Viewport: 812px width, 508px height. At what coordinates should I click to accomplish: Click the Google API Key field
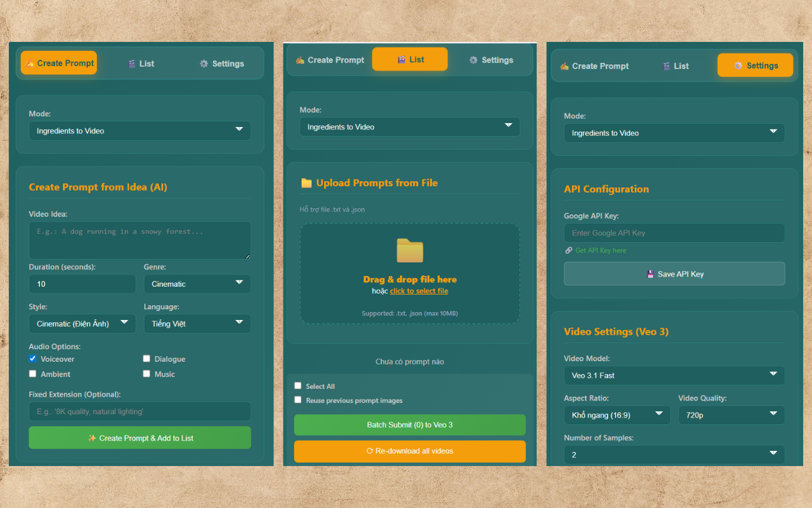coord(674,233)
